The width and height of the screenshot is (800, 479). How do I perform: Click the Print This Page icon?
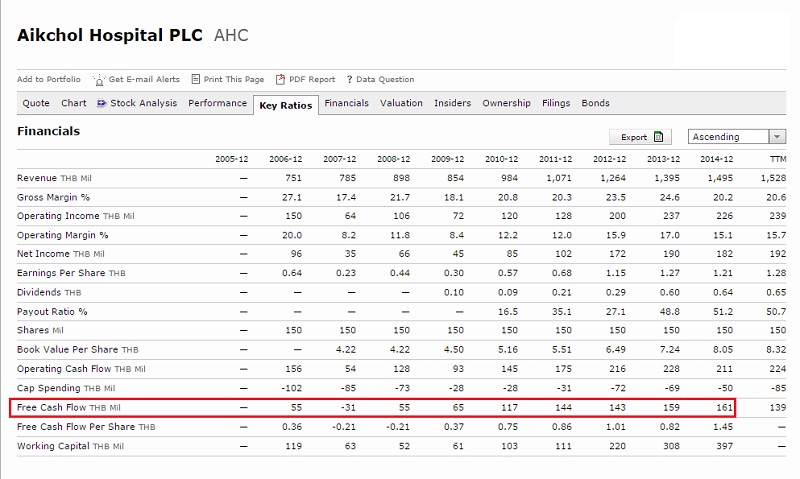click(195, 79)
